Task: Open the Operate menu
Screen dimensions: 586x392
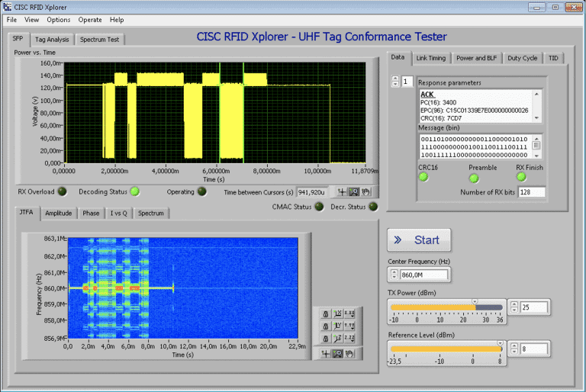Action: pyautogui.click(x=90, y=20)
